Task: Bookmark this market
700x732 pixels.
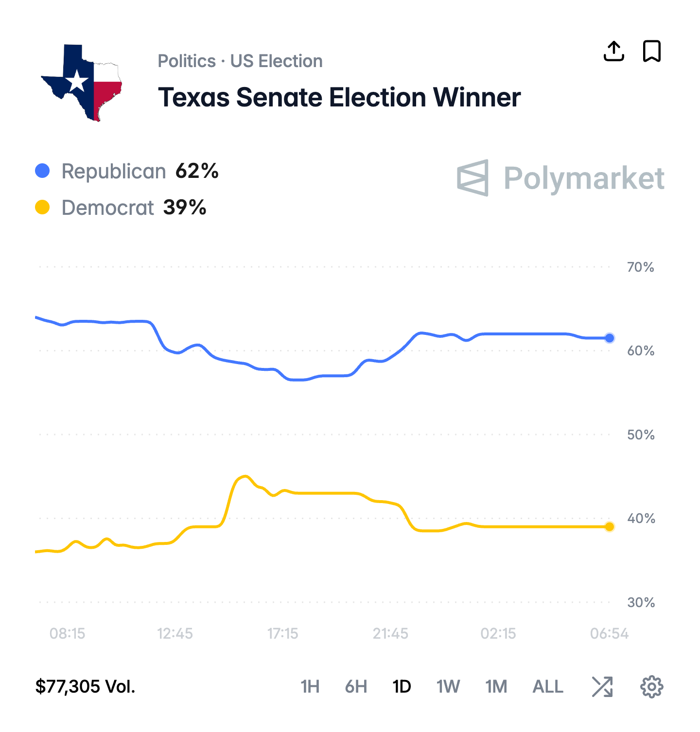Action: (x=651, y=51)
